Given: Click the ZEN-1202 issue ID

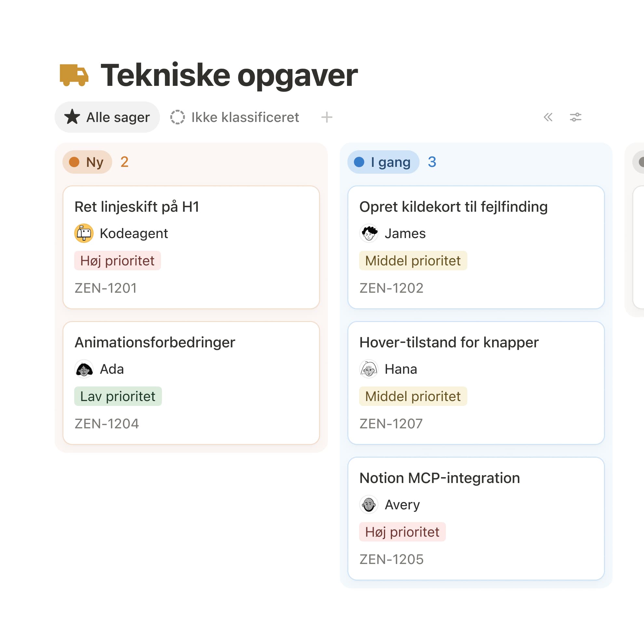Looking at the screenshot, I should click(391, 288).
